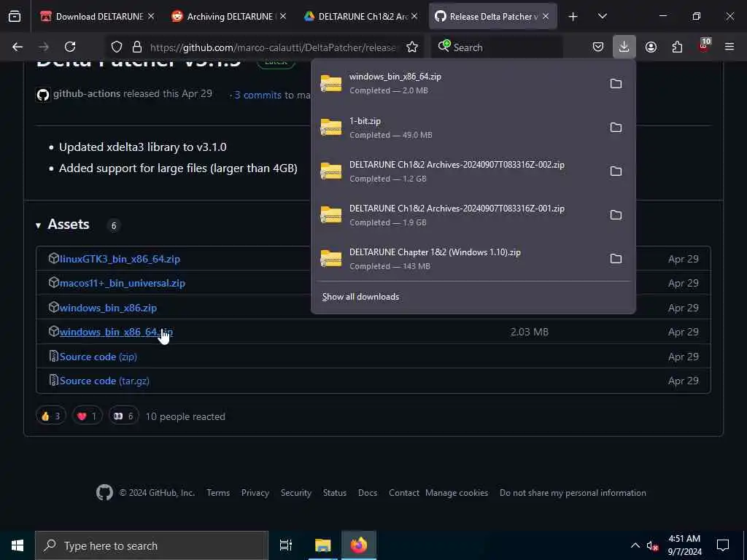747x560 pixels.
Task: Click Do not share my personal information
Action: (x=573, y=493)
